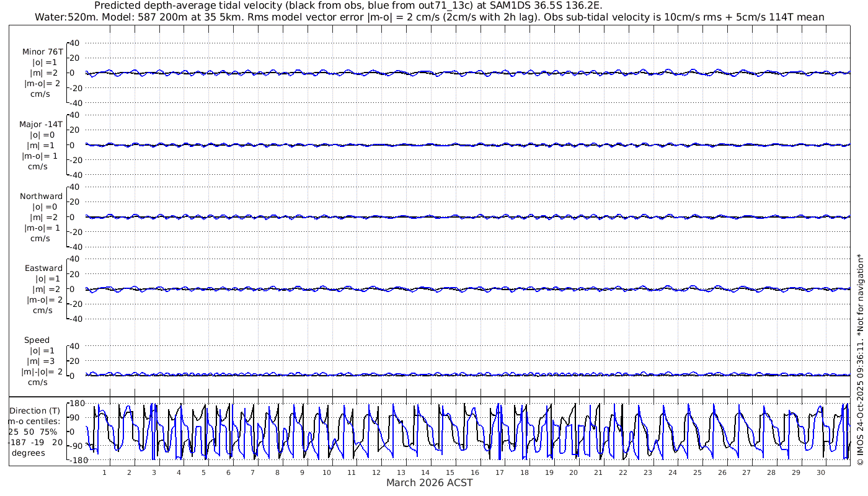Select the 'Major -14T' panel label
Image resolution: width=868 pixels, height=496 pixels.
[41, 125]
